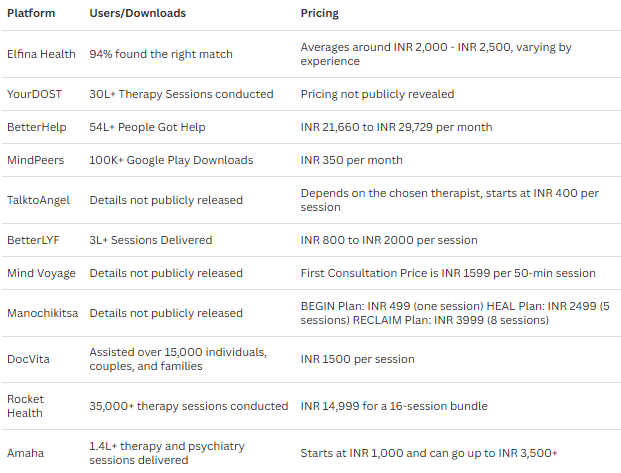Image resolution: width=621 pixels, height=473 pixels.
Task: Click the Pricing column header
Action: [319, 15]
